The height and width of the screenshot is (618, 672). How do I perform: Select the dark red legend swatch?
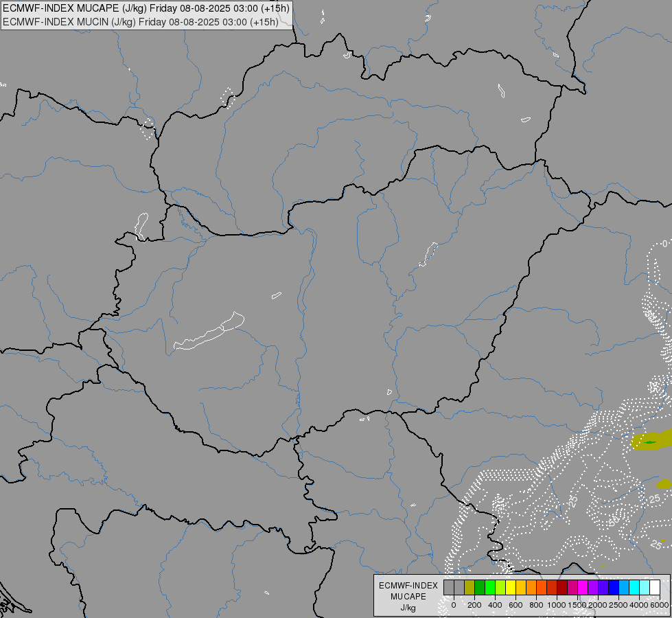[562, 587]
